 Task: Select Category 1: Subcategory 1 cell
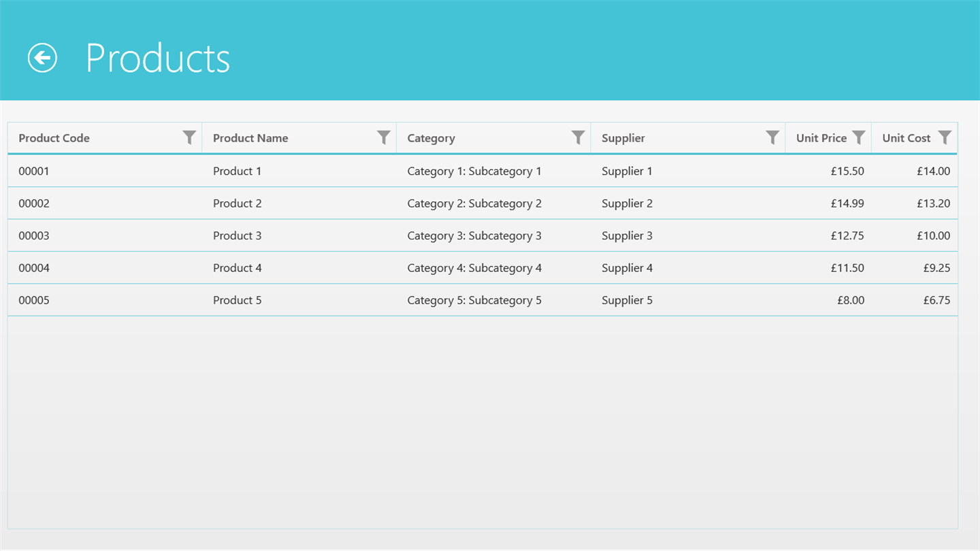[x=493, y=171]
